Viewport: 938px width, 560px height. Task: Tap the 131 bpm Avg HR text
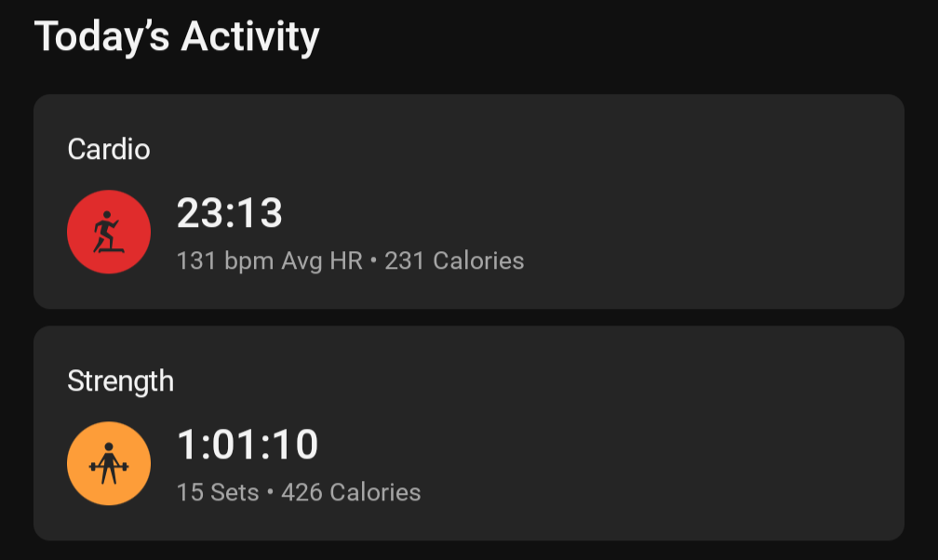(270, 261)
